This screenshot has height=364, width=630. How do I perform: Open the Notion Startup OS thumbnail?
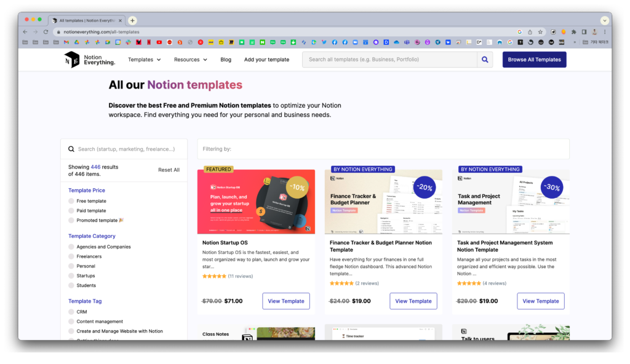click(x=256, y=202)
